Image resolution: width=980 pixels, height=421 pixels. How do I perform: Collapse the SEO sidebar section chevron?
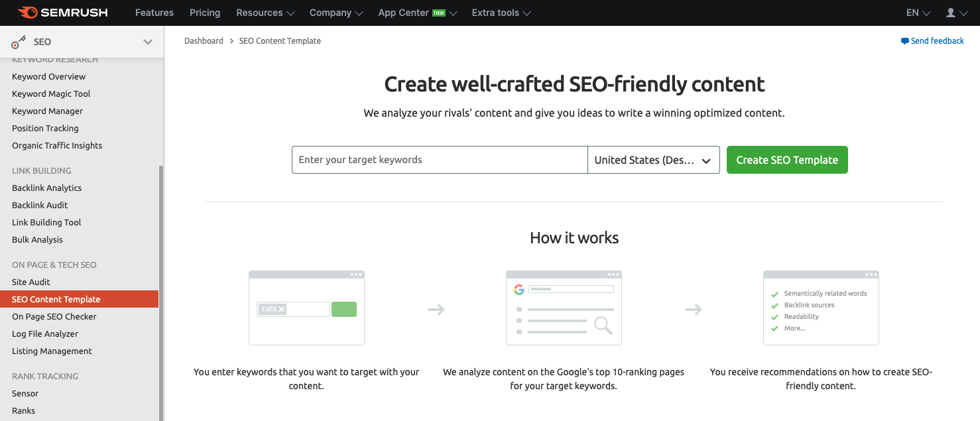click(x=147, y=41)
